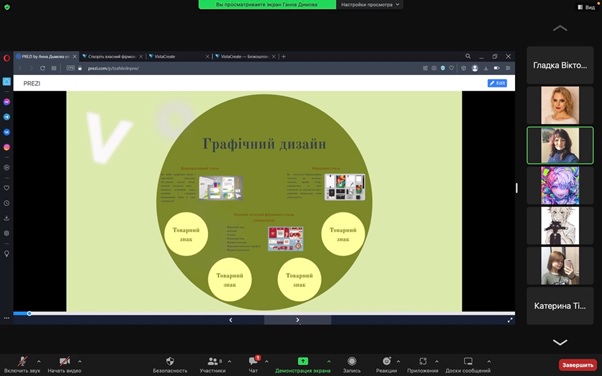The width and height of the screenshot is (602, 376).
Task: Open the Настройки просмотра dropdown
Action: (x=370, y=5)
